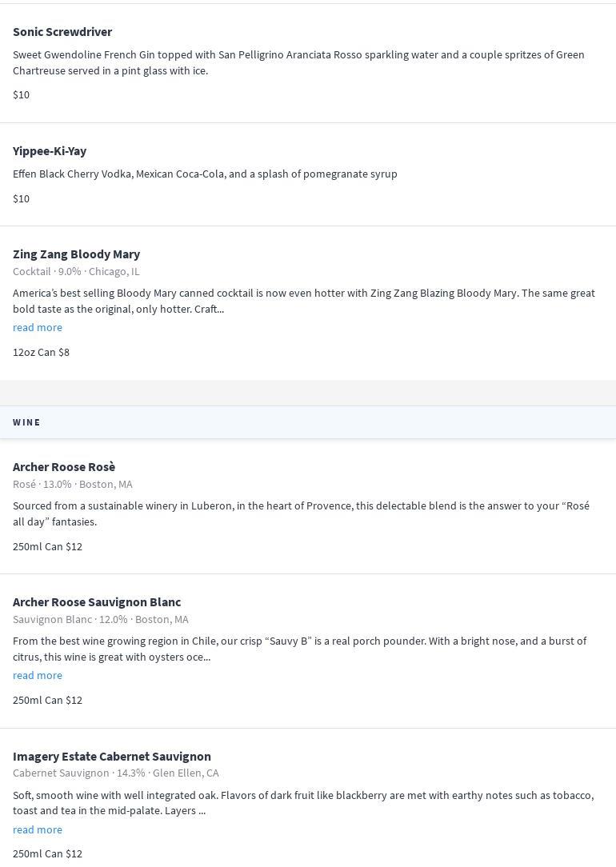The width and height of the screenshot is (616, 867).
Task: Open the Zing Zang Bloody Mary item title
Action: 76,254
